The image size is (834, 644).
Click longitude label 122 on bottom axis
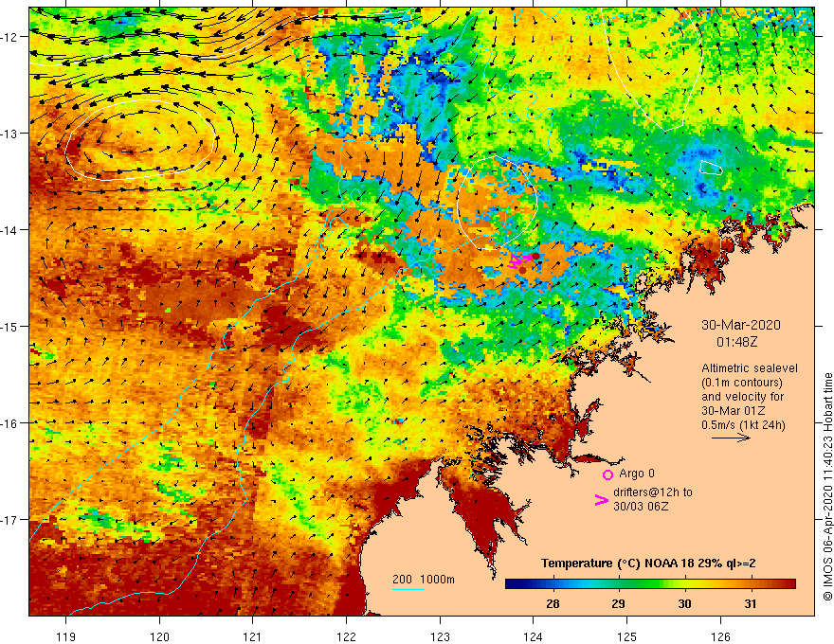point(346,636)
